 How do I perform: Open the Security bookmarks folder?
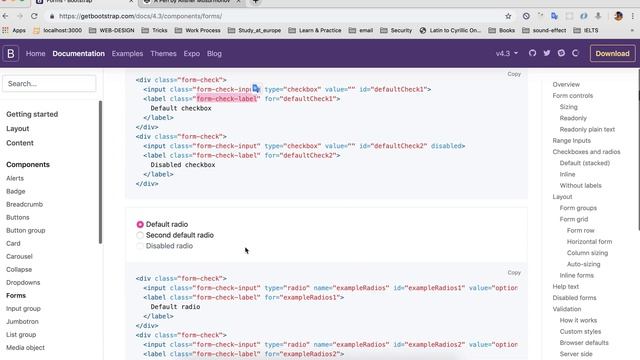point(396,30)
